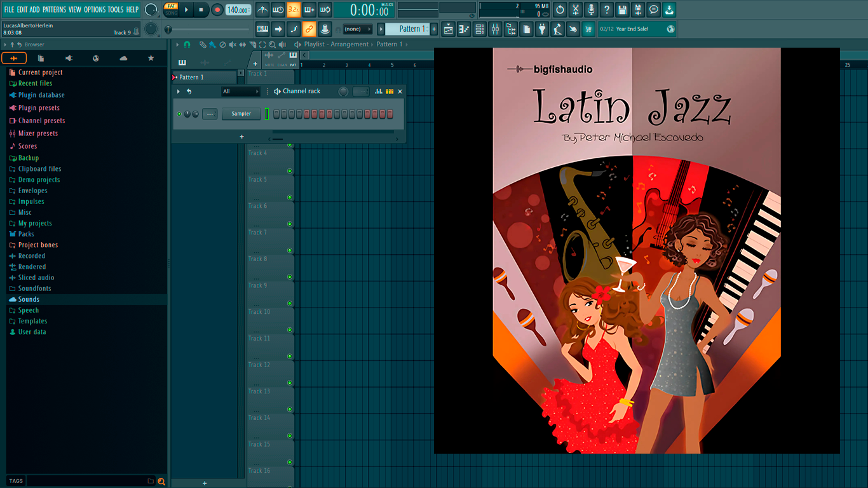Start playback with Play button

[186, 10]
